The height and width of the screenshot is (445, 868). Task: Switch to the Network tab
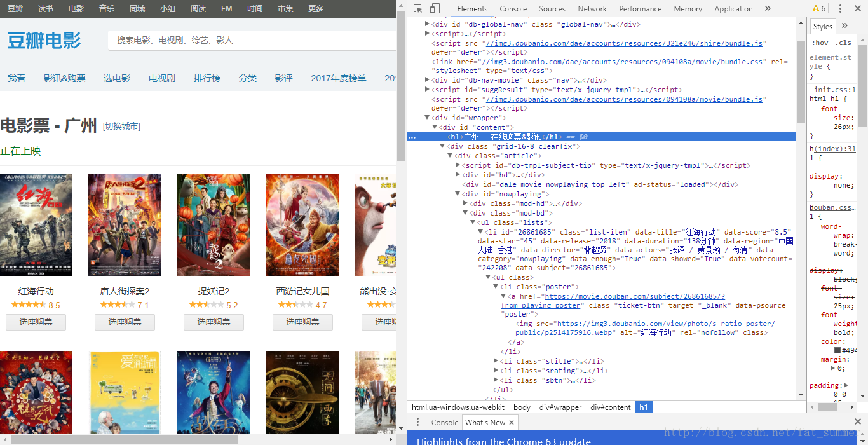592,9
